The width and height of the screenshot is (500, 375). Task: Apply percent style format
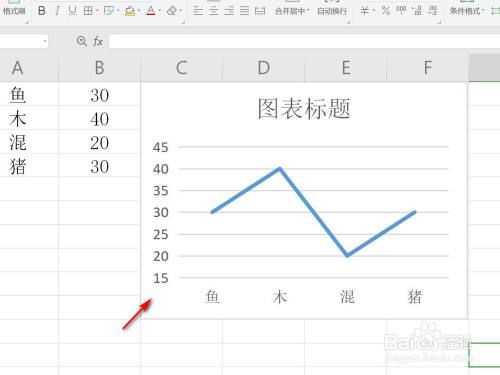[x=386, y=11]
